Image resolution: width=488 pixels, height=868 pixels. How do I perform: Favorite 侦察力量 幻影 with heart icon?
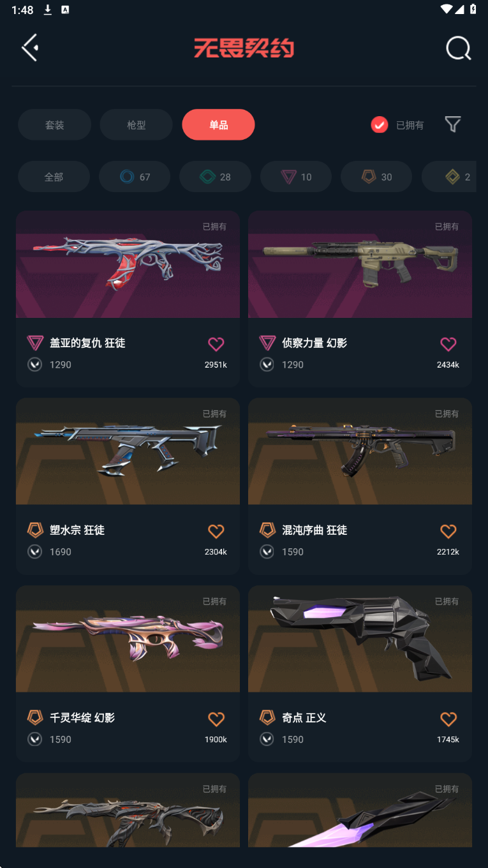(x=448, y=344)
